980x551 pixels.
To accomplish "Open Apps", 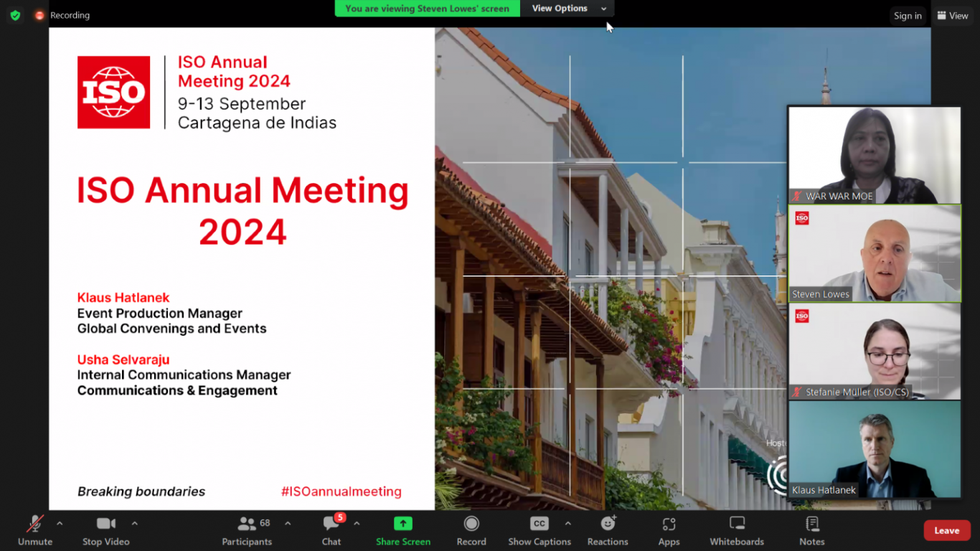I will pyautogui.click(x=669, y=531).
